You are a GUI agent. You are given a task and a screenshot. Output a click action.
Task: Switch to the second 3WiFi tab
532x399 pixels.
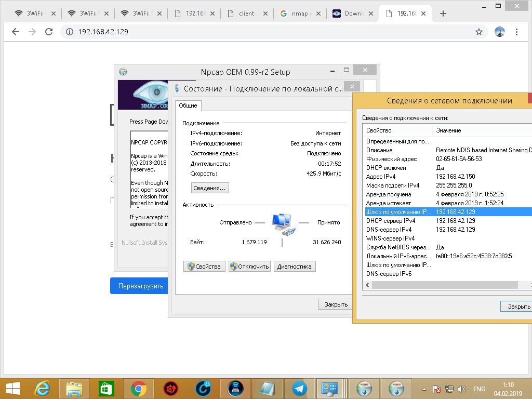pyautogui.click(x=88, y=14)
